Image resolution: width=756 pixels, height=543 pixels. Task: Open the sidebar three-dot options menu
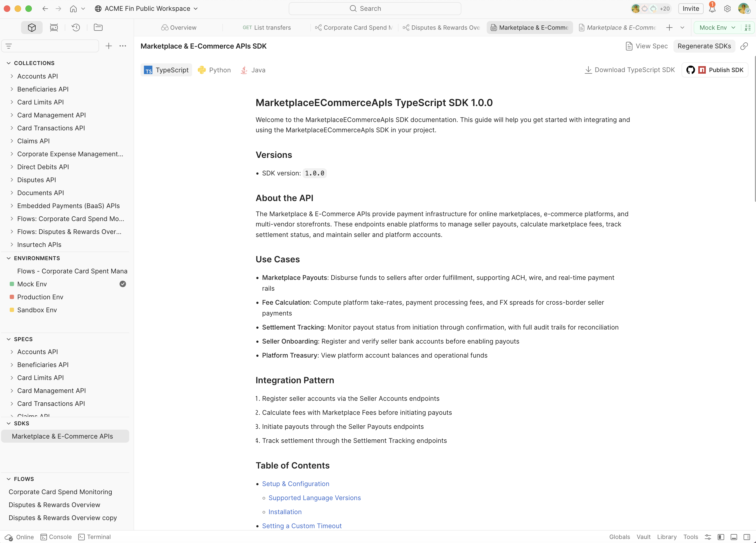[123, 46]
